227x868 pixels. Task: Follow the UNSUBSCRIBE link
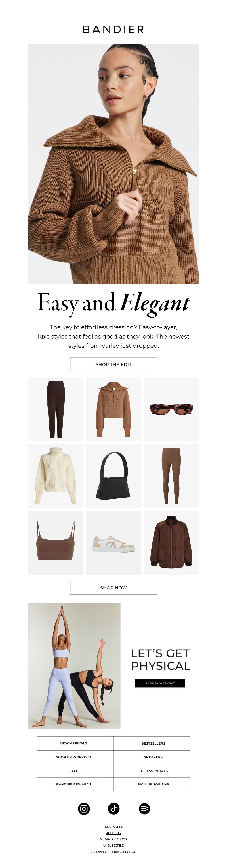[x=113, y=846]
